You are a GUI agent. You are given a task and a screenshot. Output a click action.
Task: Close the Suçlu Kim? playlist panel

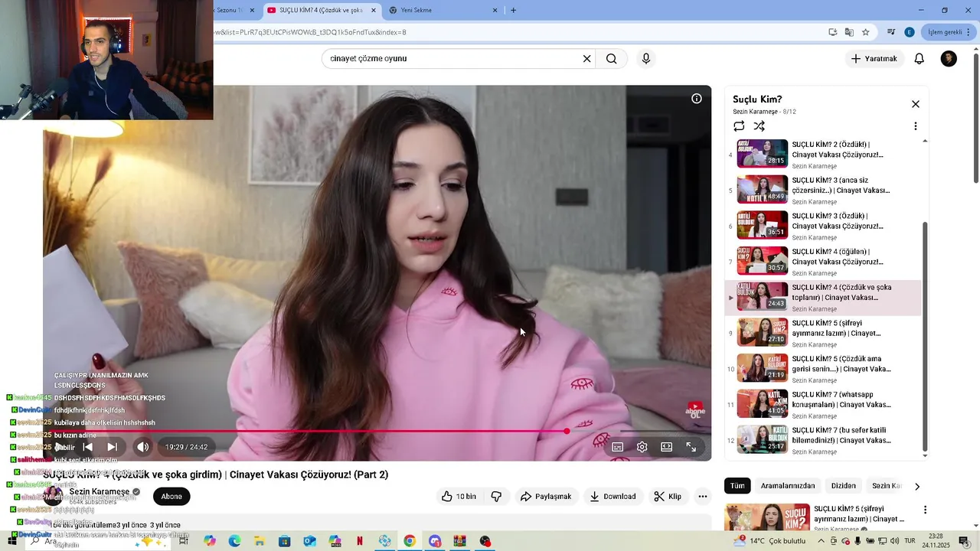(x=916, y=104)
